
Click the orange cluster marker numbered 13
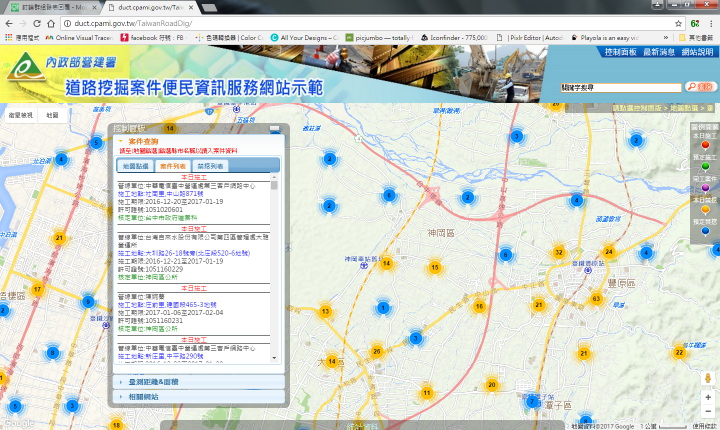[x=326, y=311]
